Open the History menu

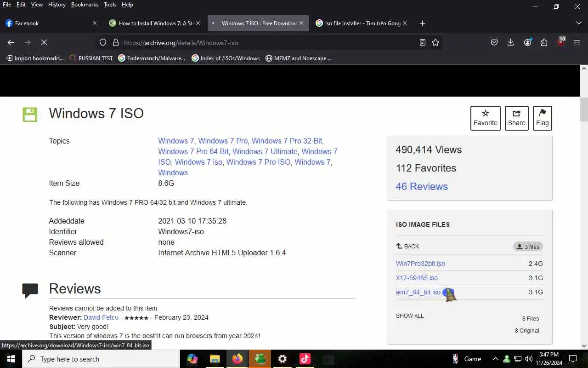point(57,5)
